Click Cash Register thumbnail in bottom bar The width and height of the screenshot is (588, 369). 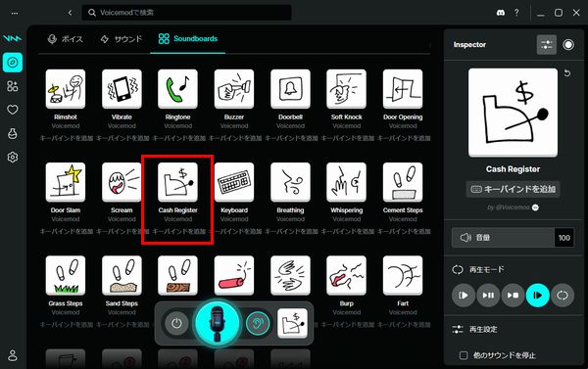pos(292,323)
